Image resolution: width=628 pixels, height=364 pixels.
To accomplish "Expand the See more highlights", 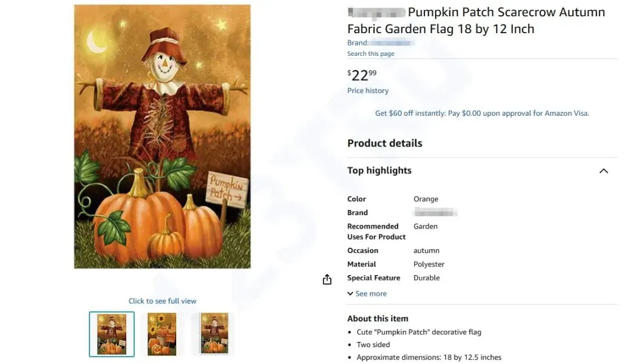I will coord(367,294).
